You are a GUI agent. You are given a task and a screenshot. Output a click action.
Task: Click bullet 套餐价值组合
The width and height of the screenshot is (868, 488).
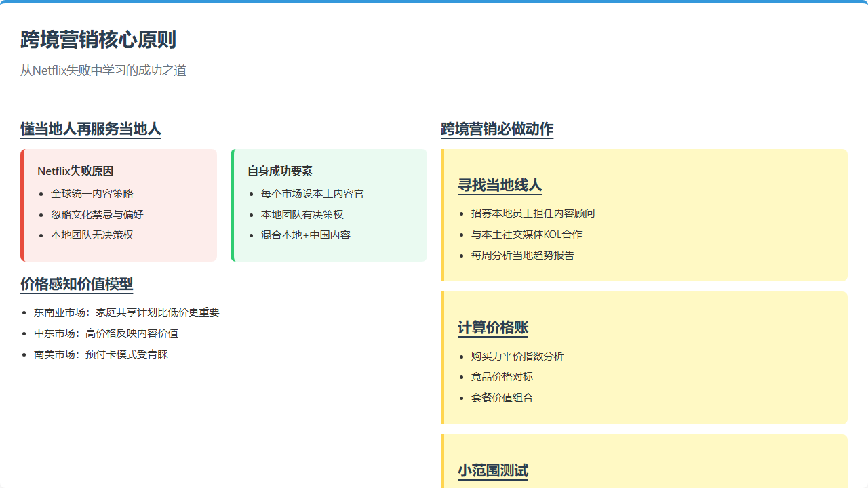click(502, 398)
